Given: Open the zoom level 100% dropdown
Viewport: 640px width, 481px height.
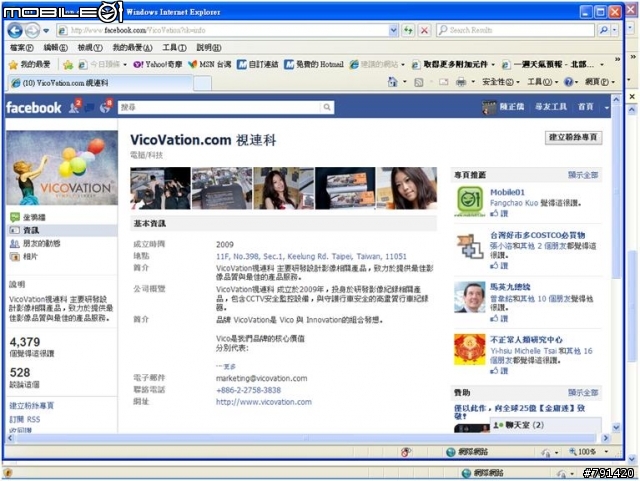Looking at the screenshot, I should (x=606, y=452).
